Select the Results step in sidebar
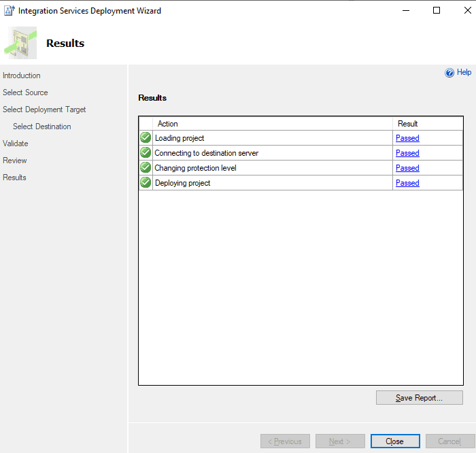Image resolution: width=476 pixels, height=453 pixels. [x=14, y=178]
